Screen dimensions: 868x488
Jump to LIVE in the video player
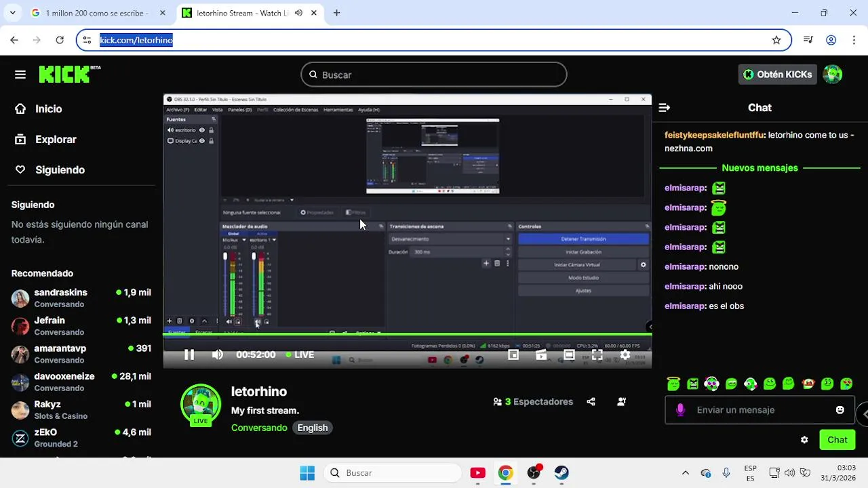coord(300,354)
